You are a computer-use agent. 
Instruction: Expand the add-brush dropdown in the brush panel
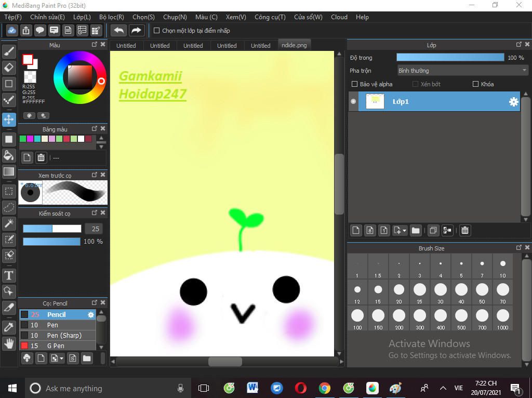click(x=62, y=359)
